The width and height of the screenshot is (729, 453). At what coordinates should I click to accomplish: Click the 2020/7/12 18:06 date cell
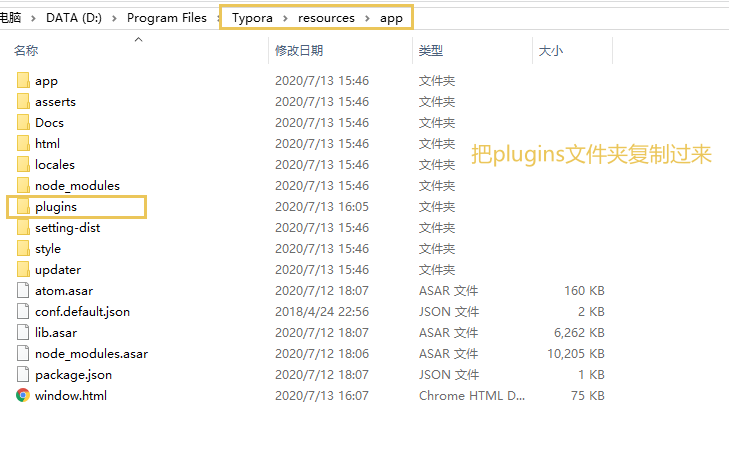pos(322,353)
